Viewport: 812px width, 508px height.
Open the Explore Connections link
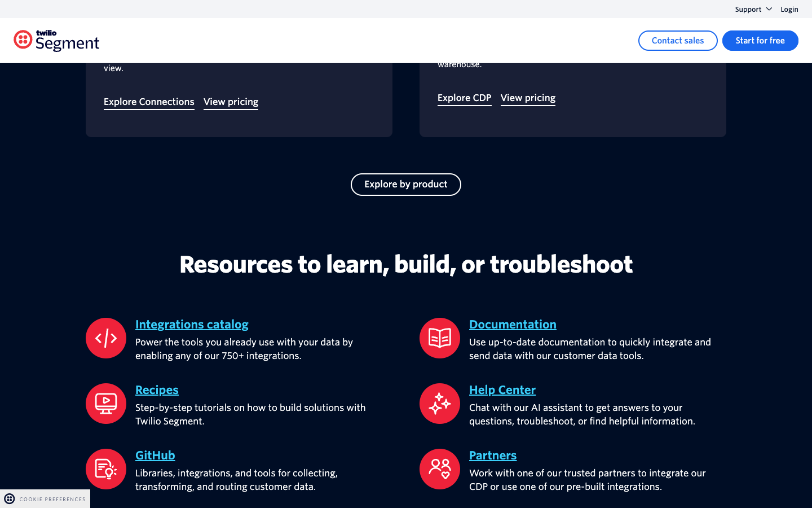pyautogui.click(x=149, y=102)
